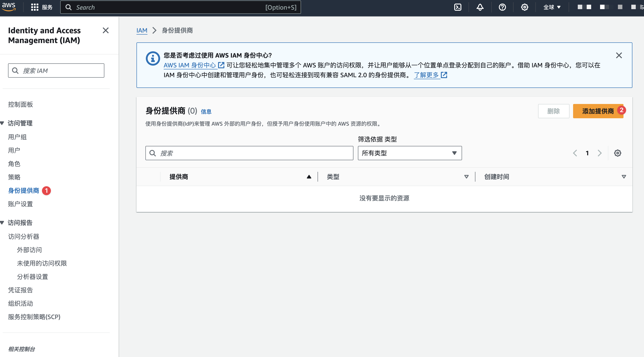Click the 添加提供商 button
The width and height of the screenshot is (644, 357).
pyautogui.click(x=598, y=111)
